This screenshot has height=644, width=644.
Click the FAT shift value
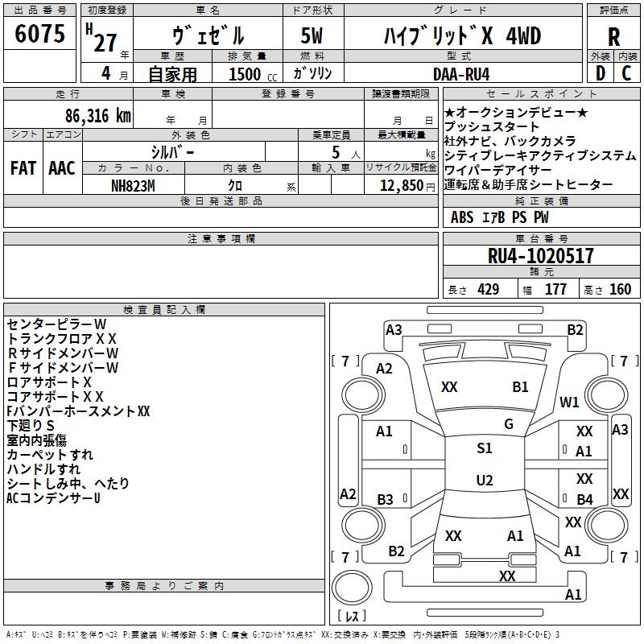coord(23,168)
